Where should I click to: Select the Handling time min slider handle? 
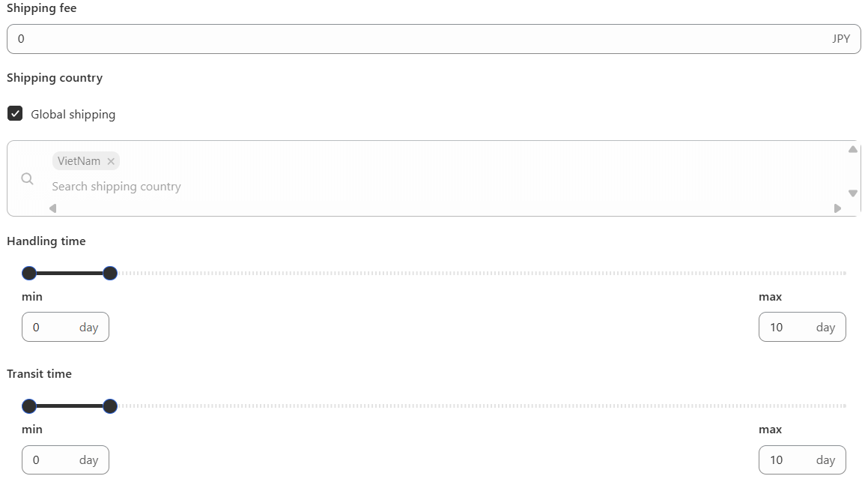(29, 273)
